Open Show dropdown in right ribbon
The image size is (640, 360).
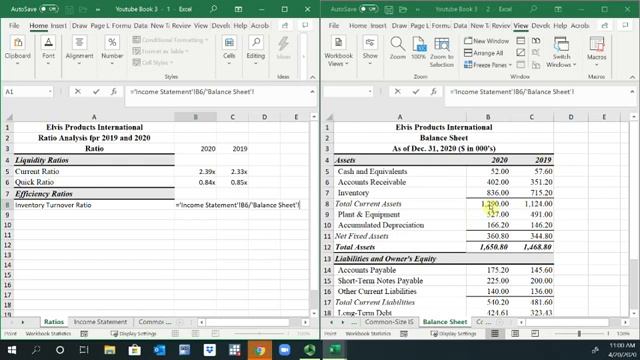pyautogui.click(x=370, y=51)
